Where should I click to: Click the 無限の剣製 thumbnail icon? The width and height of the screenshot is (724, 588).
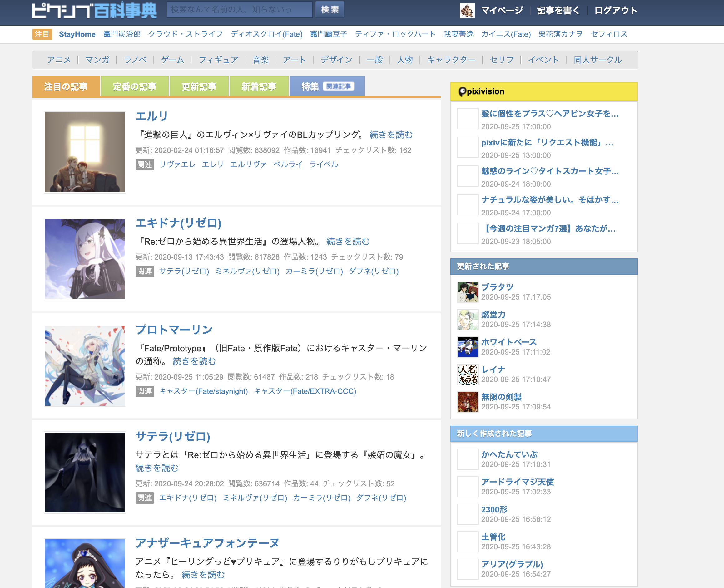pos(467,402)
